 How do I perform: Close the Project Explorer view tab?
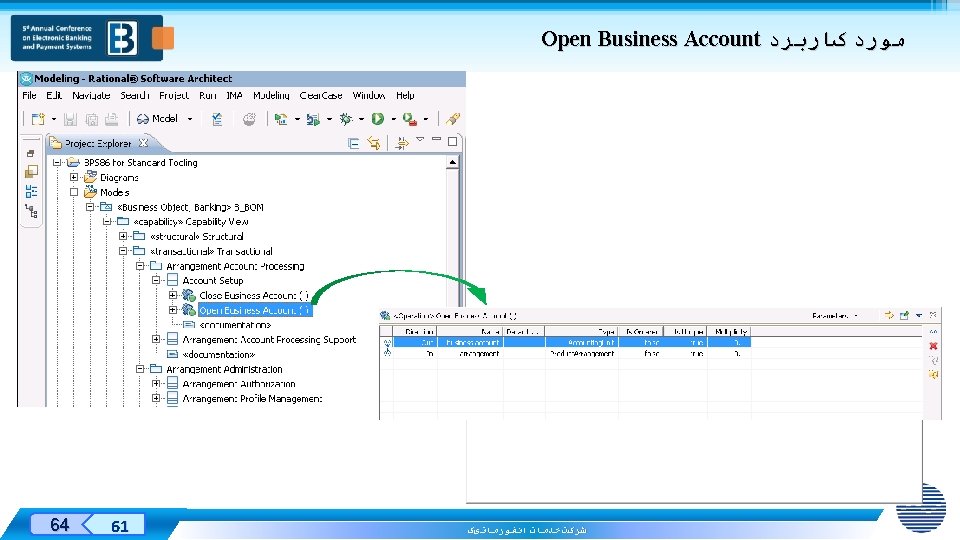coord(143,143)
